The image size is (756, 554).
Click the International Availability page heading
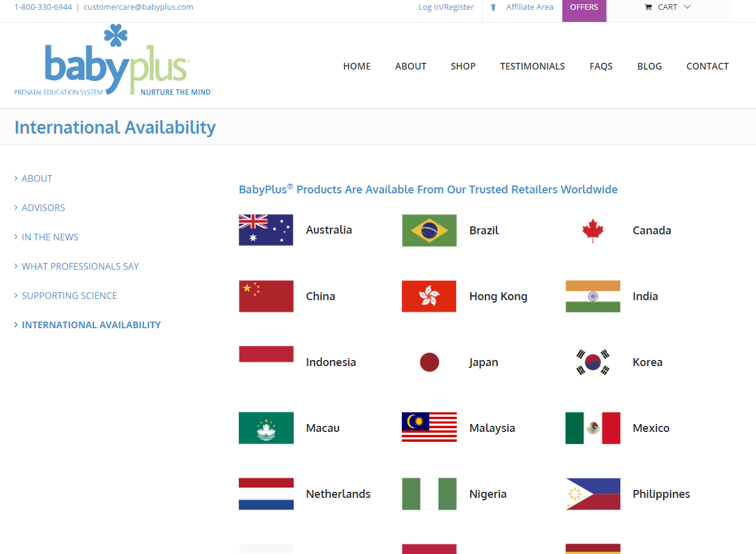[x=115, y=127]
